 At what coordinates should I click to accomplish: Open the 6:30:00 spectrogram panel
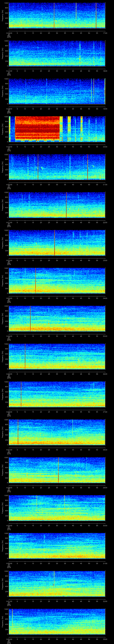(57, 546)
